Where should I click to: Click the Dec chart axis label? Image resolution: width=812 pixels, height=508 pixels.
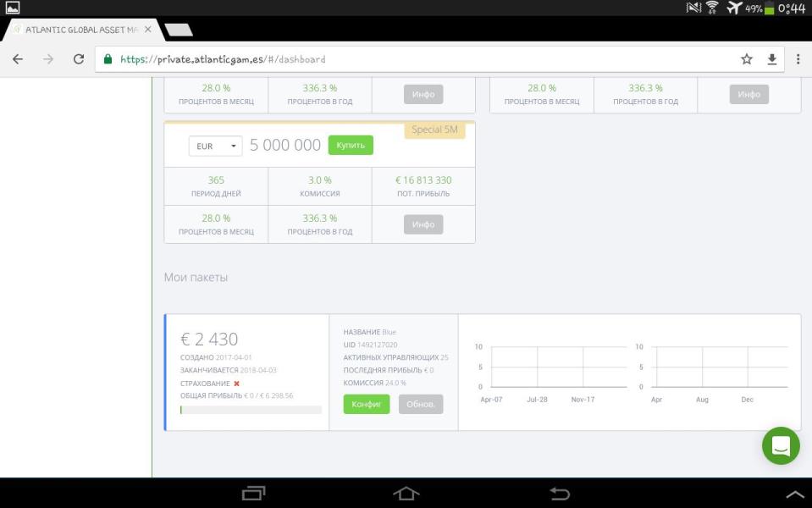pyautogui.click(x=748, y=400)
